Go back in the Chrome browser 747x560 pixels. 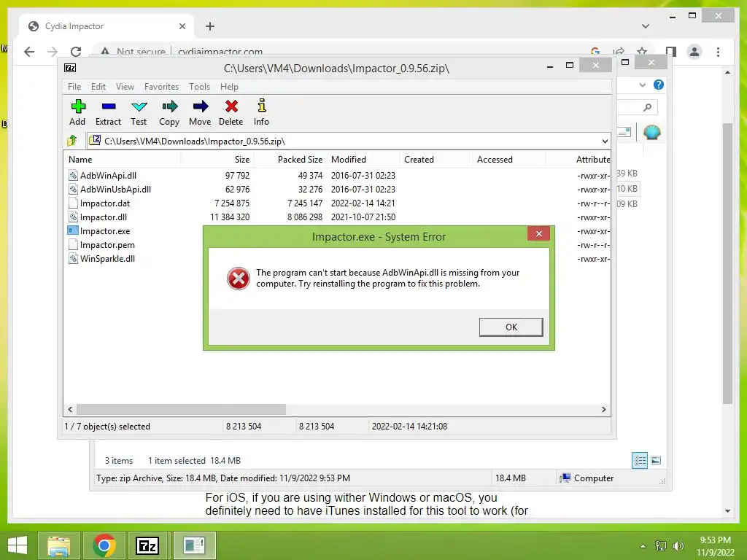29,52
